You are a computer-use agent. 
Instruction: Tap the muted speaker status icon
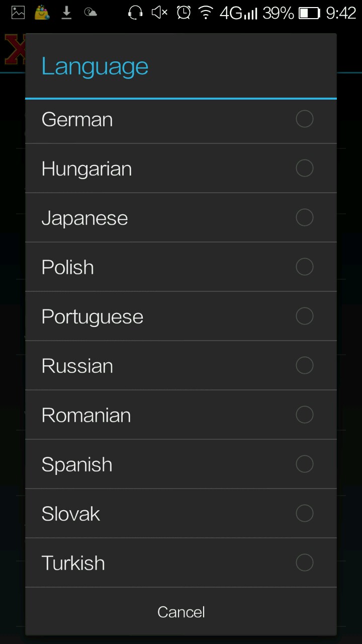[159, 13]
